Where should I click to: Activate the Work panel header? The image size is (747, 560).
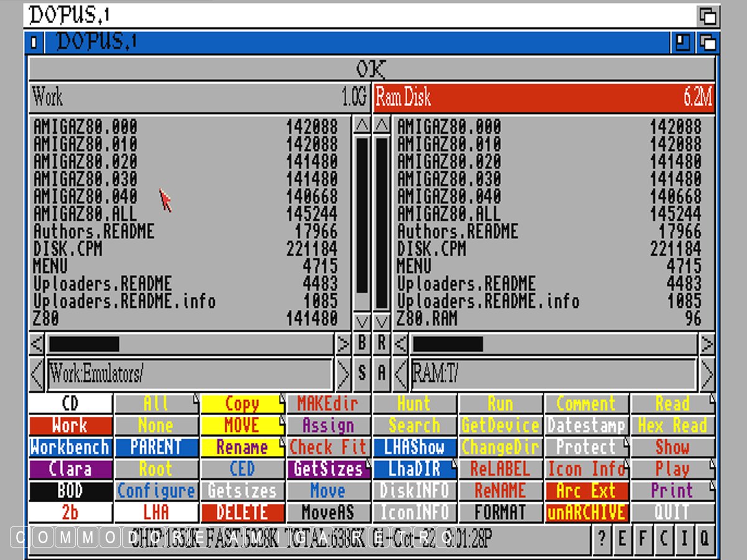click(199, 98)
